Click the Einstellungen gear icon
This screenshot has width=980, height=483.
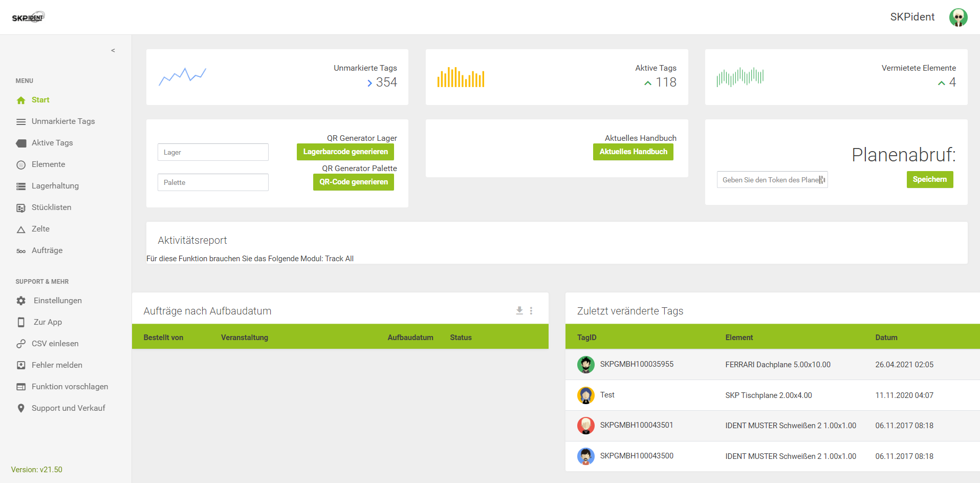tap(21, 301)
